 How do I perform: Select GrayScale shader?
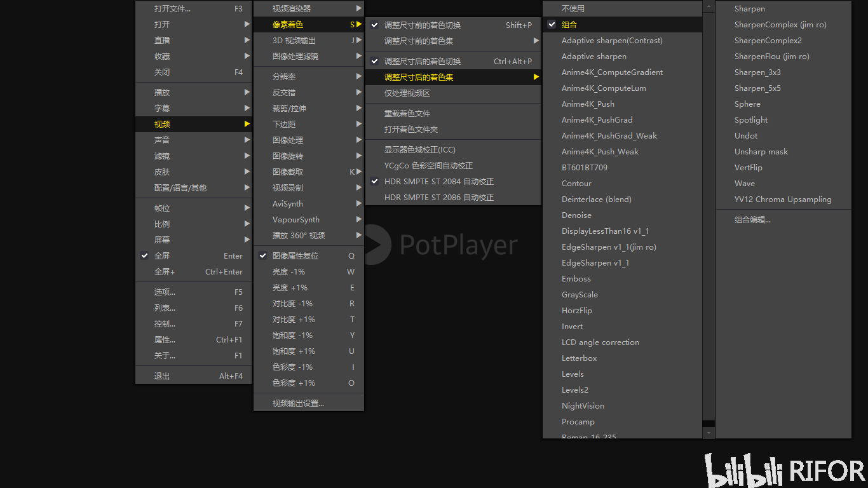tap(623, 294)
